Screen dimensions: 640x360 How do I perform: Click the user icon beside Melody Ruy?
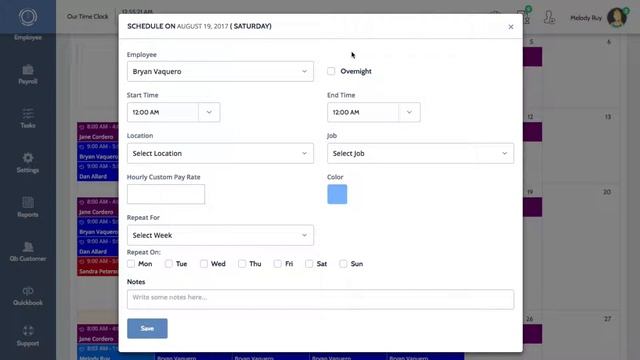pyautogui.click(x=549, y=17)
